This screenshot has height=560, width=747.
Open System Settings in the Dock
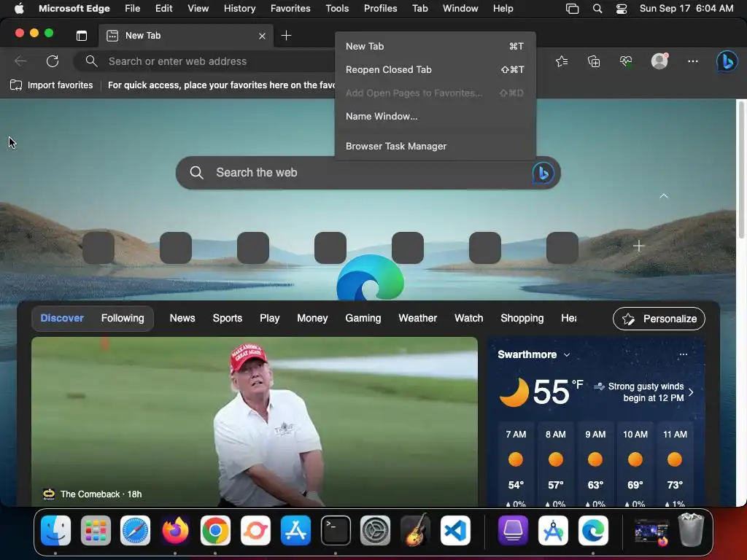pyautogui.click(x=376, y=531)
